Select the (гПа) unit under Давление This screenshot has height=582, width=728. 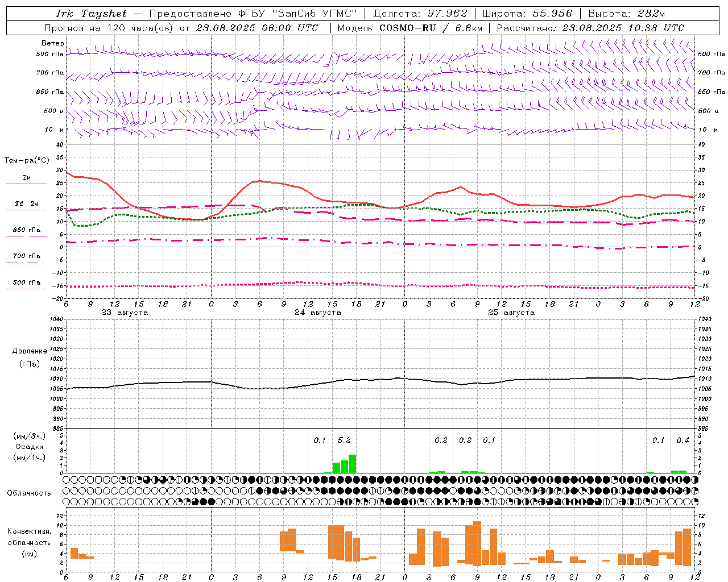coord(30,364)
